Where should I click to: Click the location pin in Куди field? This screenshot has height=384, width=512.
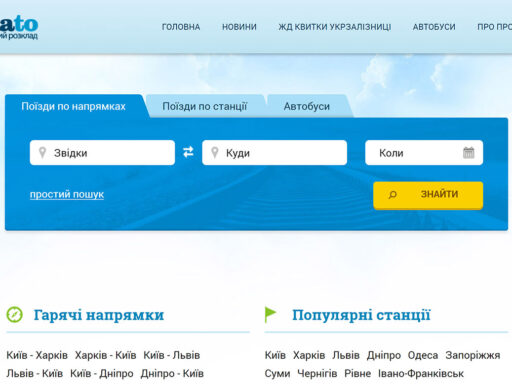pos(215,153)
